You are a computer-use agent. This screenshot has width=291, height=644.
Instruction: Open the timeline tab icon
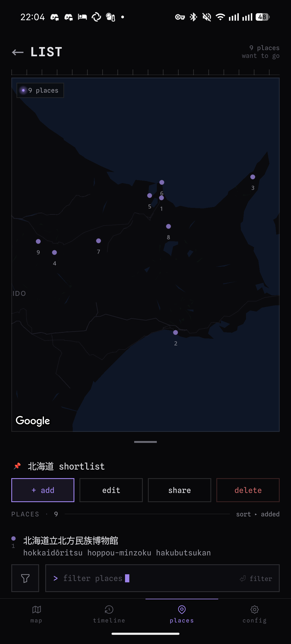pyautogui.click(x=109, y=609)
